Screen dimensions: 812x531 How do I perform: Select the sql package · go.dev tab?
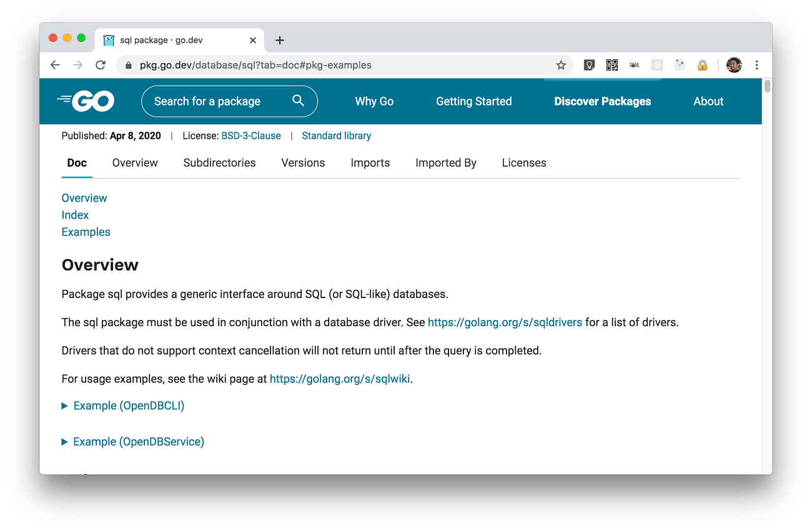coord(179,40)
